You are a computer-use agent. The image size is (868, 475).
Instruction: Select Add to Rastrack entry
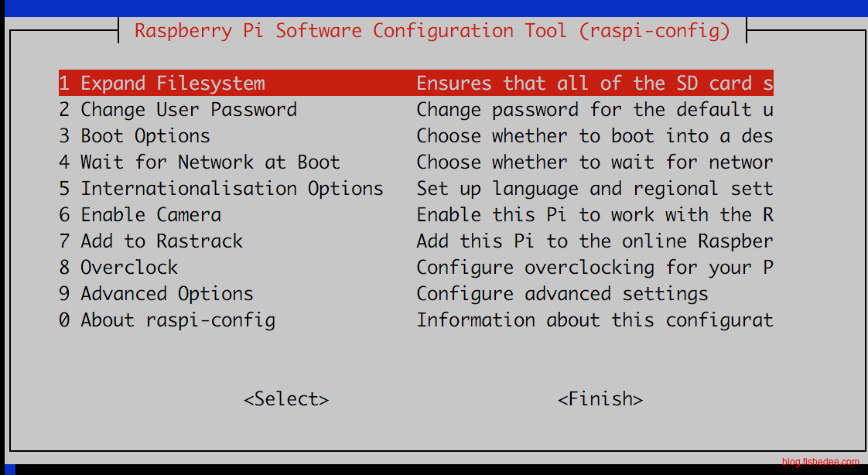151,241
